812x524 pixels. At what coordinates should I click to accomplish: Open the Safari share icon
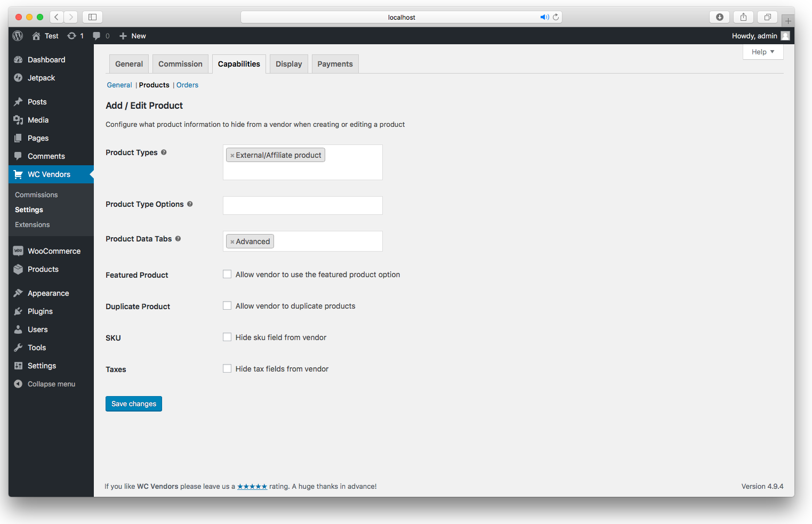point(743,17)
